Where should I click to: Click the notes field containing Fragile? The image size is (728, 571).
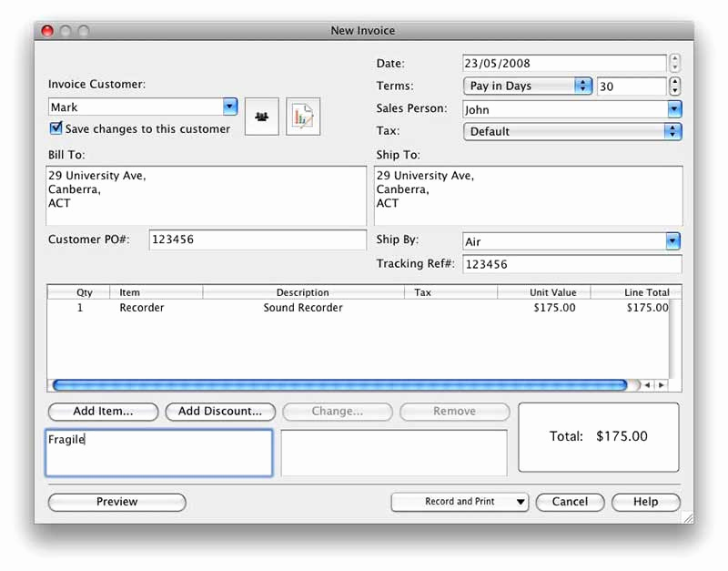pos(158,453)
